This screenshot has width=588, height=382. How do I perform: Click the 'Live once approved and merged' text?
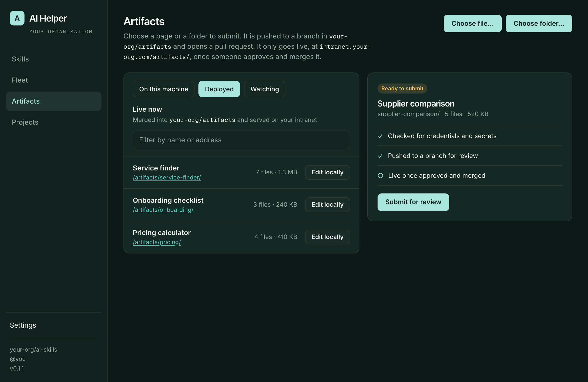(437, 176)
